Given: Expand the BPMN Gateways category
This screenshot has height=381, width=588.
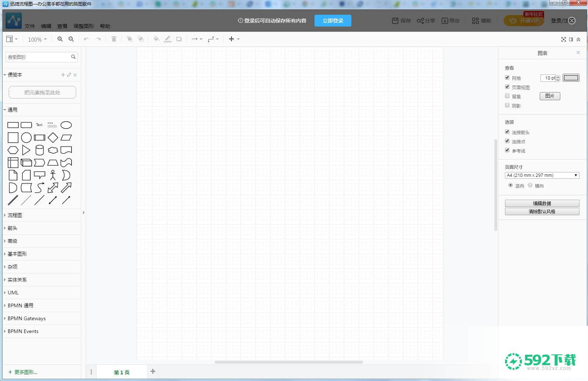Looking at the screenshot, I should click(42, 318).
